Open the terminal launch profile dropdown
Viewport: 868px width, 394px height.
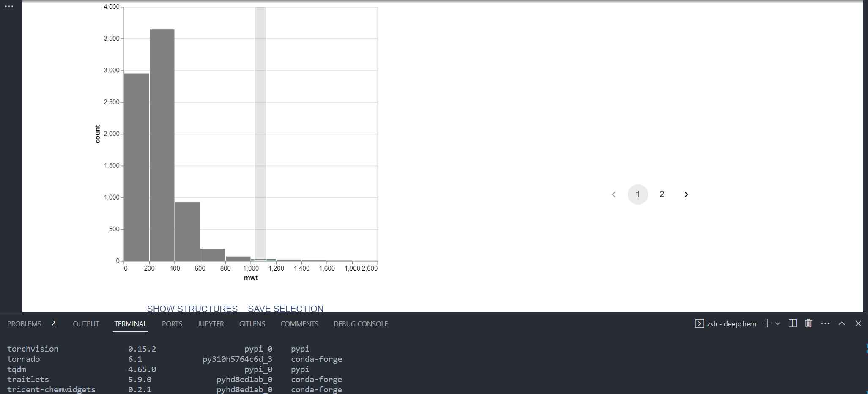click(777, 323)
